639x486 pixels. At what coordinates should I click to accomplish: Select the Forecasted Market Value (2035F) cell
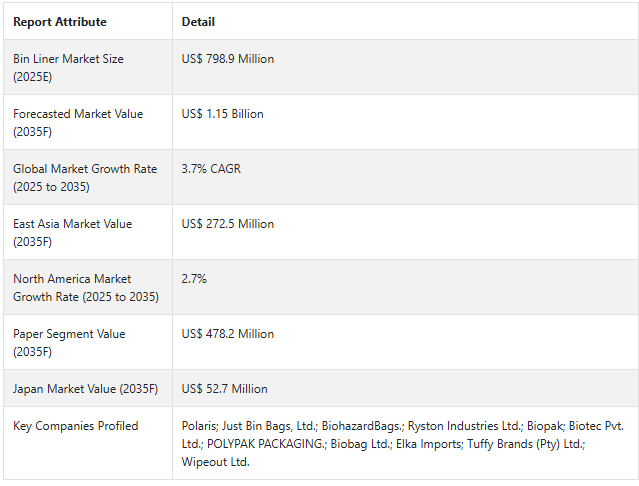click(x=78, y=122)
